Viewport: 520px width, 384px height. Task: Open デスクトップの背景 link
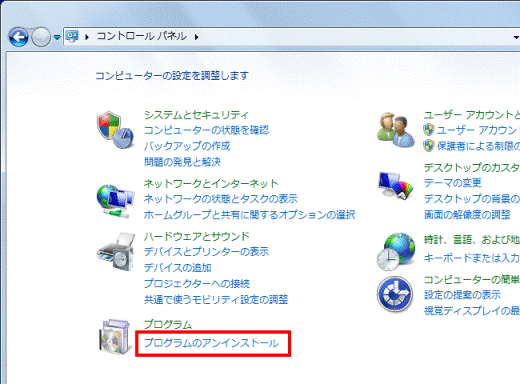(x=472, y=199)
